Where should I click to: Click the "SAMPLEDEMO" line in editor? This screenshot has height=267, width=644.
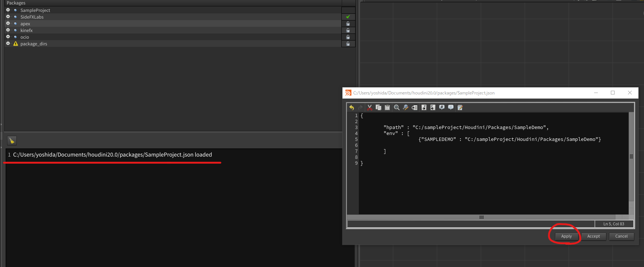click(510, 139)
